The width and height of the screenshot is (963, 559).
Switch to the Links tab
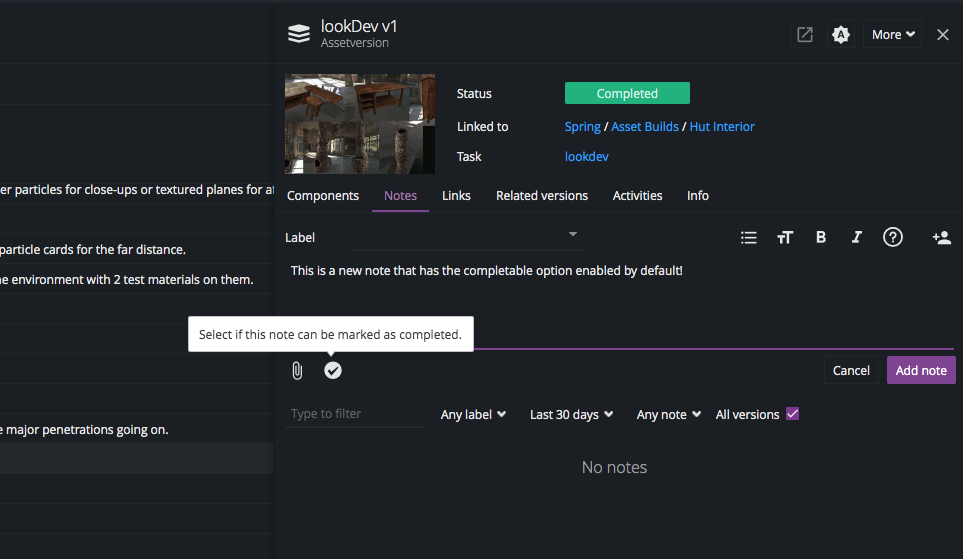[x=456, y=195]
